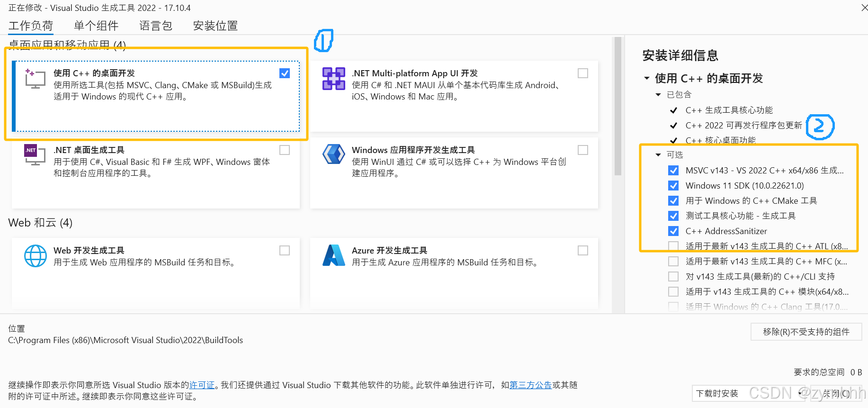Click 'C++ 2022 可再发行程序包更新' item
Screen dimensions: 868x408
click(x=744, y=126)
